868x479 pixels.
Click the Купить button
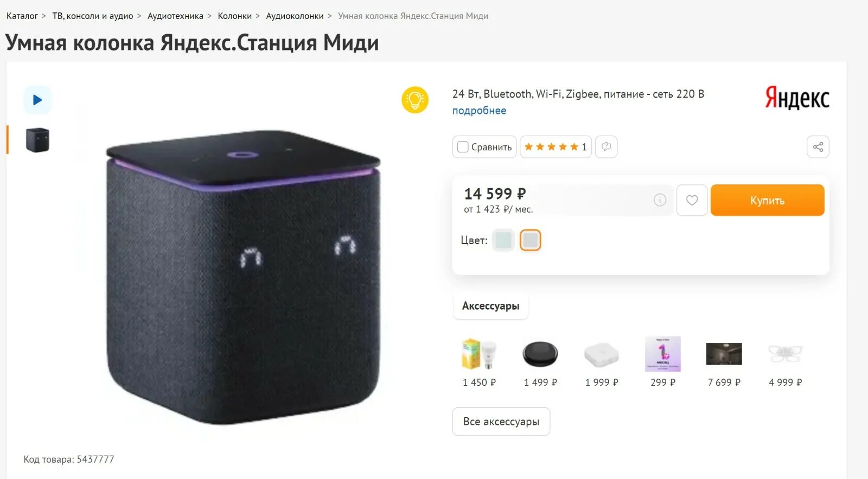pyautogui.click(x=767, y=200)
